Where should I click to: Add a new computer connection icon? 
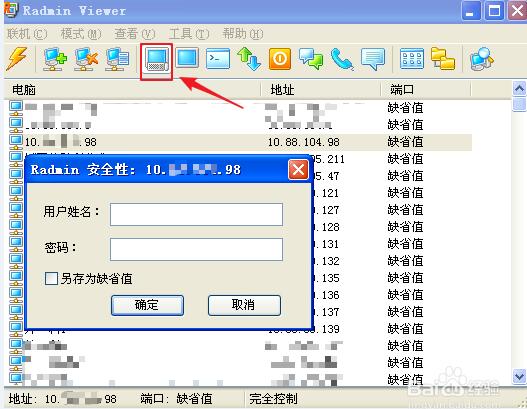(55, 59)
